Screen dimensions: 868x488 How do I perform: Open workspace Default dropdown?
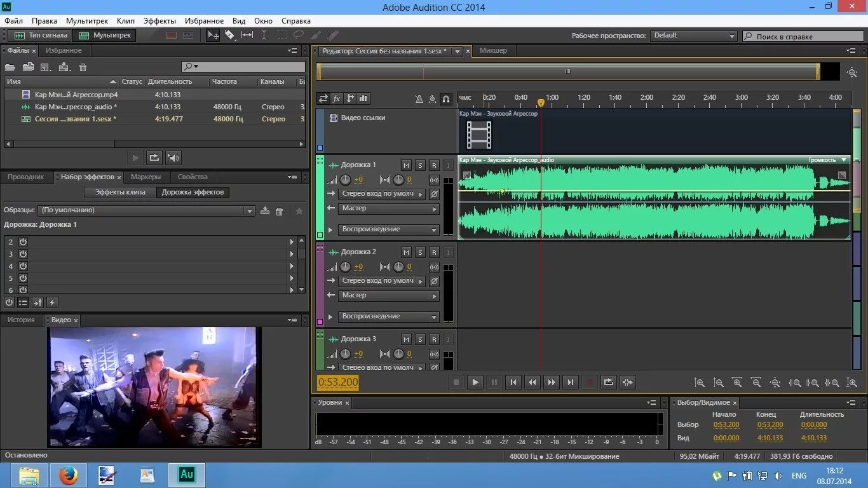pyautogui.click(x=693, y=36)
